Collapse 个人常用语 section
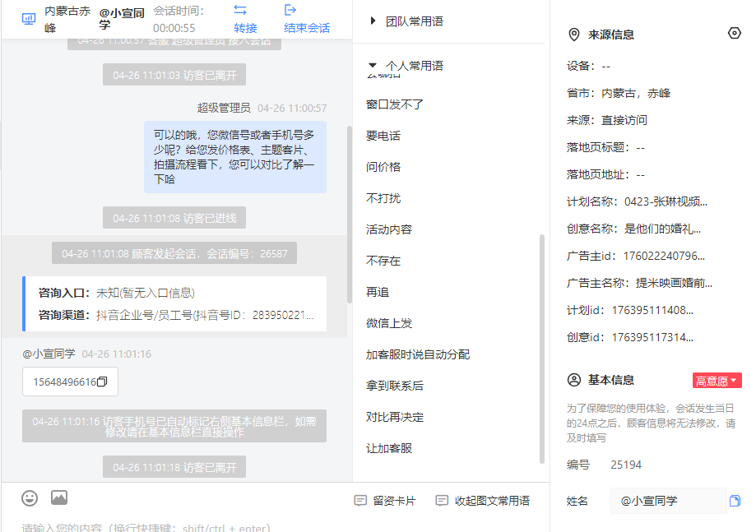The height and width of the screenshot is (532, 756). click(372, 65)
